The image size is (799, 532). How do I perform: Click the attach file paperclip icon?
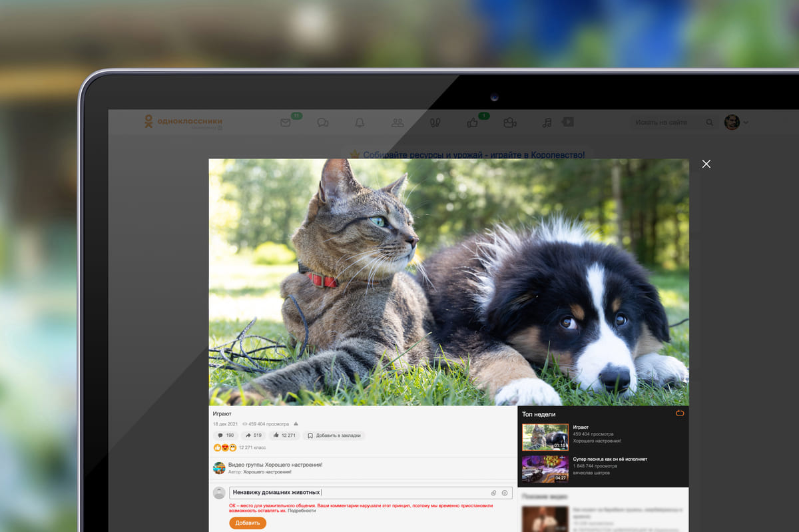click(494, 493)
